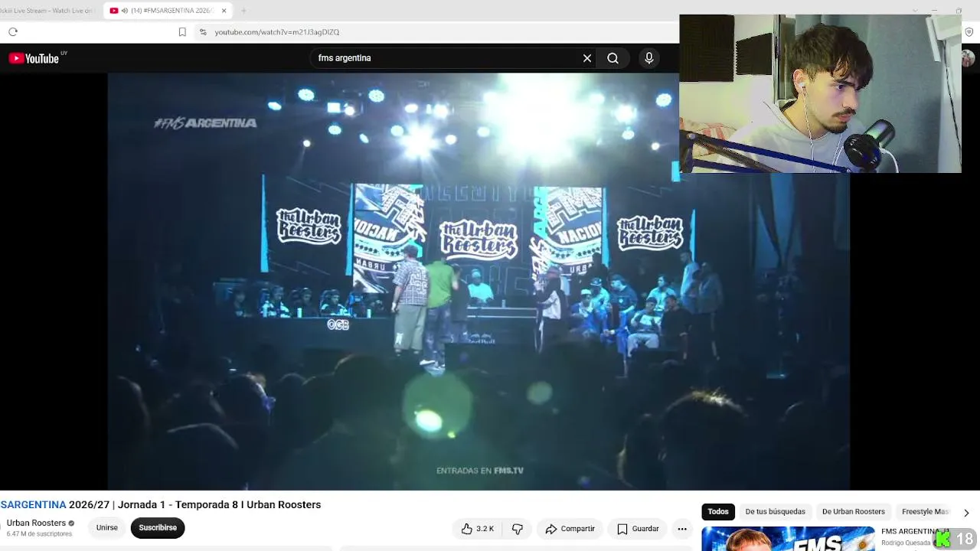The image size is (980, 551).
Task: Open the FMS ARGENTINA recommended video thumbnail
Action: pos(788,539)
